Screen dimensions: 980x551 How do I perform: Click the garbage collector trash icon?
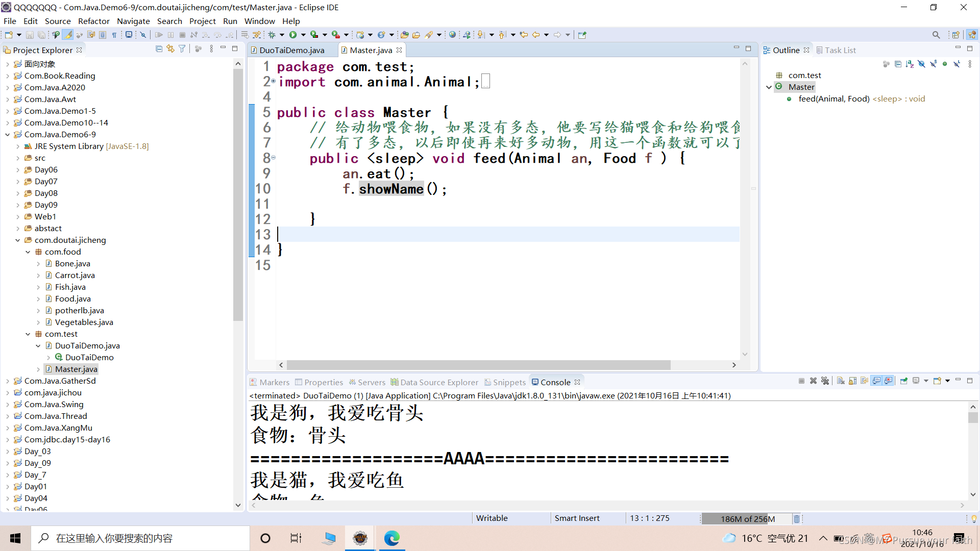(x=796, y=519)
